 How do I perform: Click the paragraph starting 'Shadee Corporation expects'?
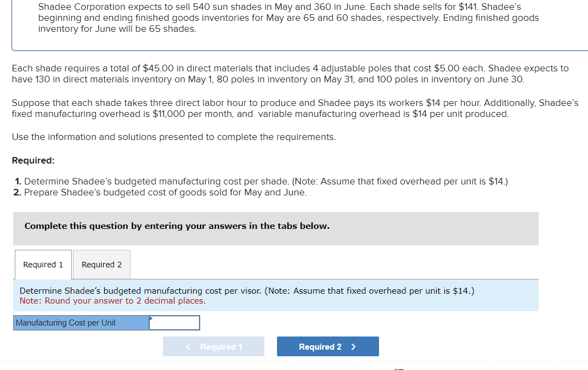[x=288, y=18]
